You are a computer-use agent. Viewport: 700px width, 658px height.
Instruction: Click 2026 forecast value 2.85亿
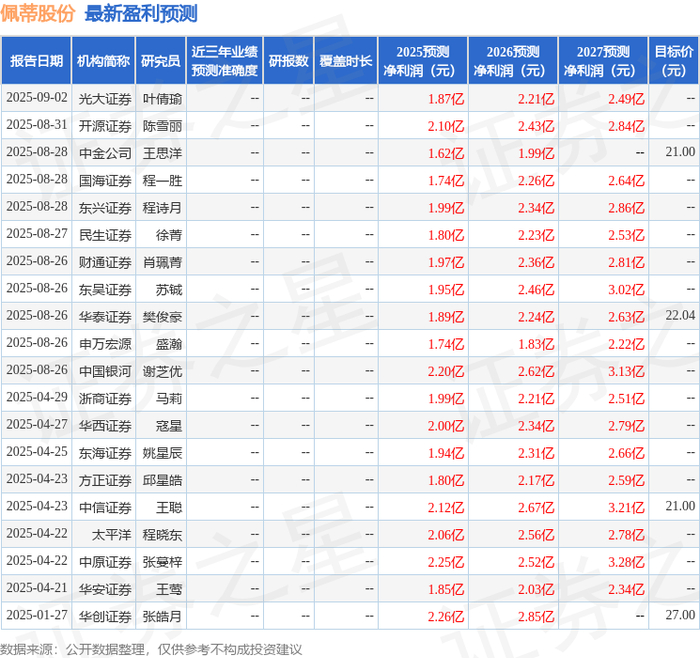[x=536, y=616]
